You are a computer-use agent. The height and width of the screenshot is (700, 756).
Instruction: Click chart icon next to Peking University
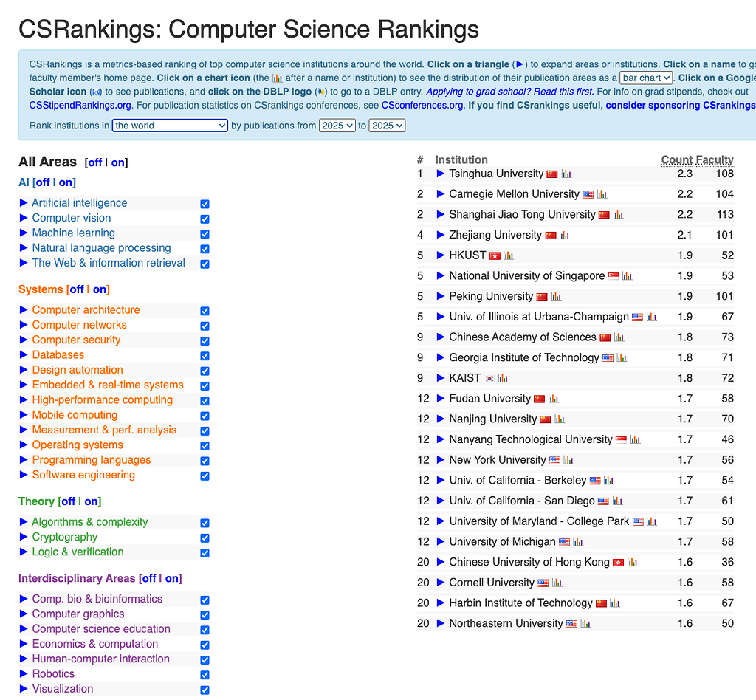pos(556,297)
